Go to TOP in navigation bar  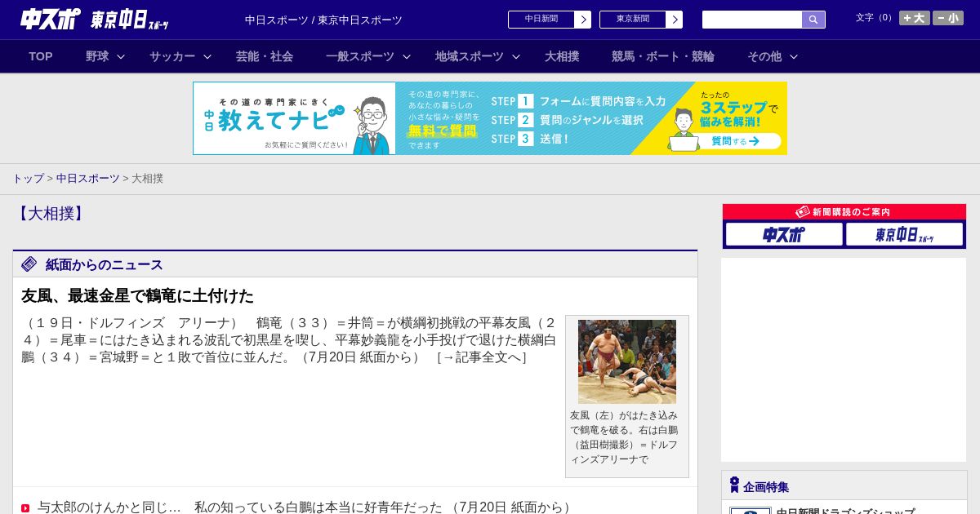tap(41, 56)
